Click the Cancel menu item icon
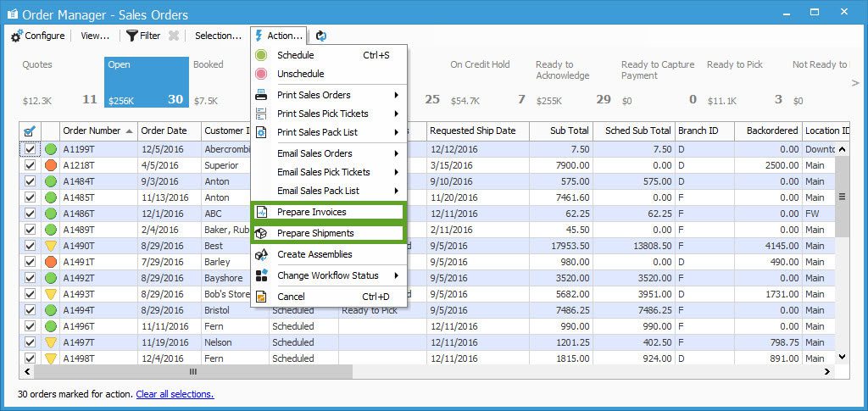The height and width of the screenshot is (411, 868). click(261, 297)
